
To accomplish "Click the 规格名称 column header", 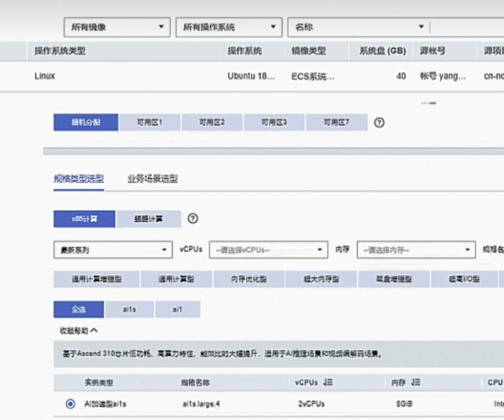I will (x=195, y=382).
